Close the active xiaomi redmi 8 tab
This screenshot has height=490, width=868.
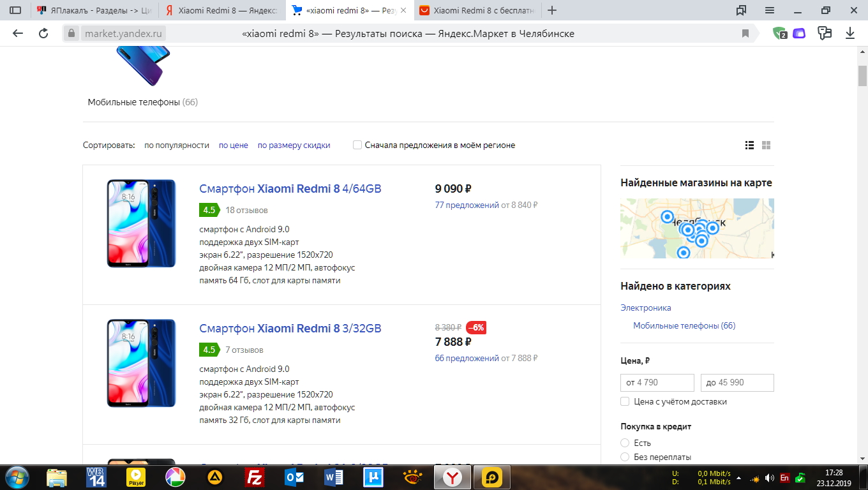tap(403, 10)
